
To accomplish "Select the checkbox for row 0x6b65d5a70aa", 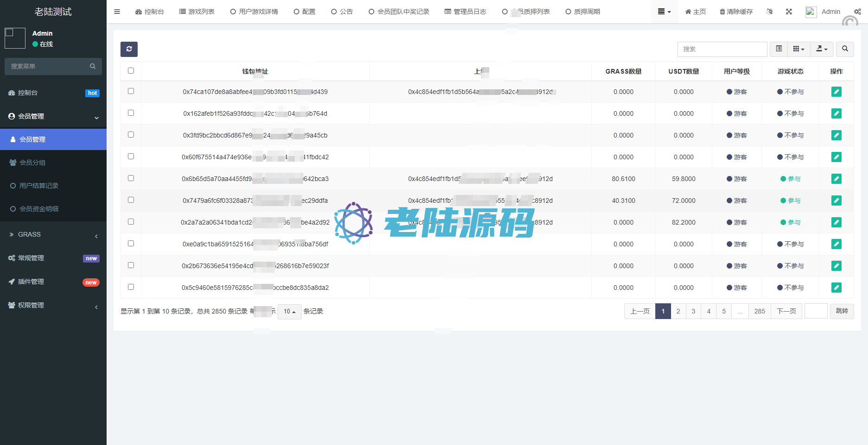I will [131, 178].
